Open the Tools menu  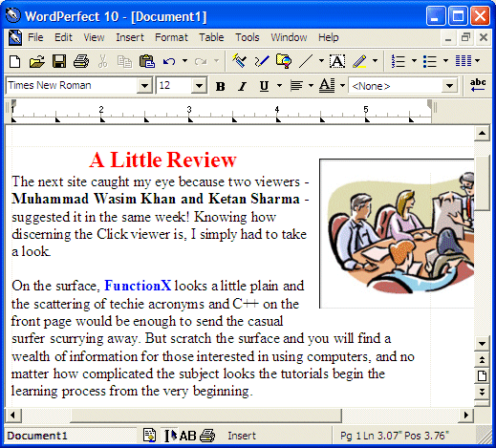coord(248,37)
